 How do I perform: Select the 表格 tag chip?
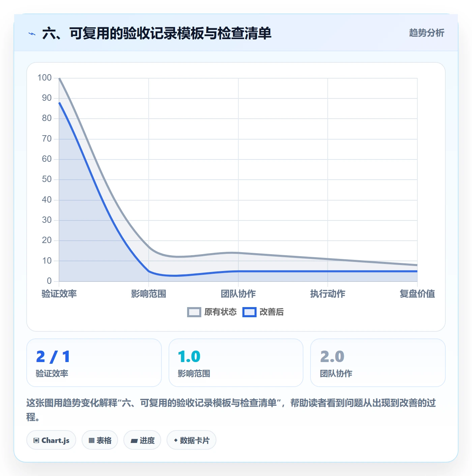point(100,440)
